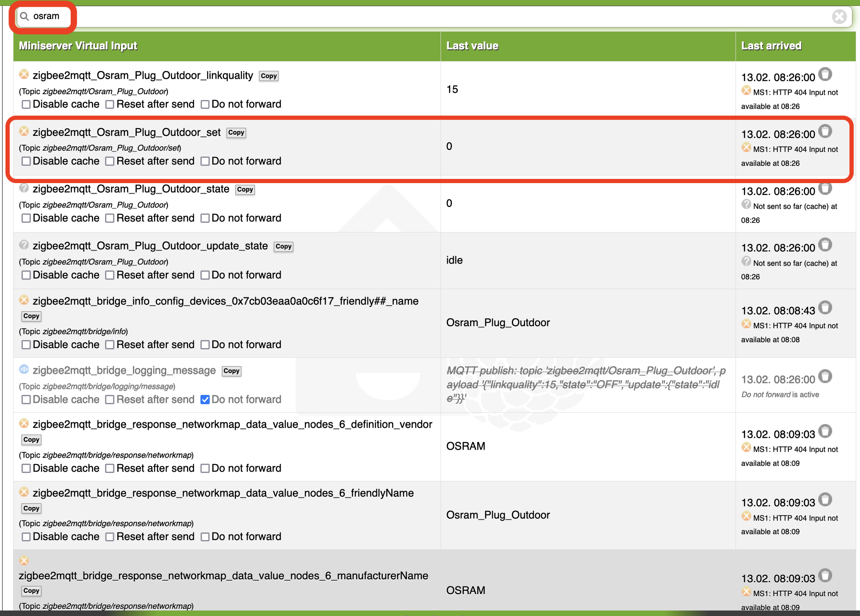Click trash icon for friendly##_name row
The width and height of the screenshot is (860, 616).
pos(825,308)
